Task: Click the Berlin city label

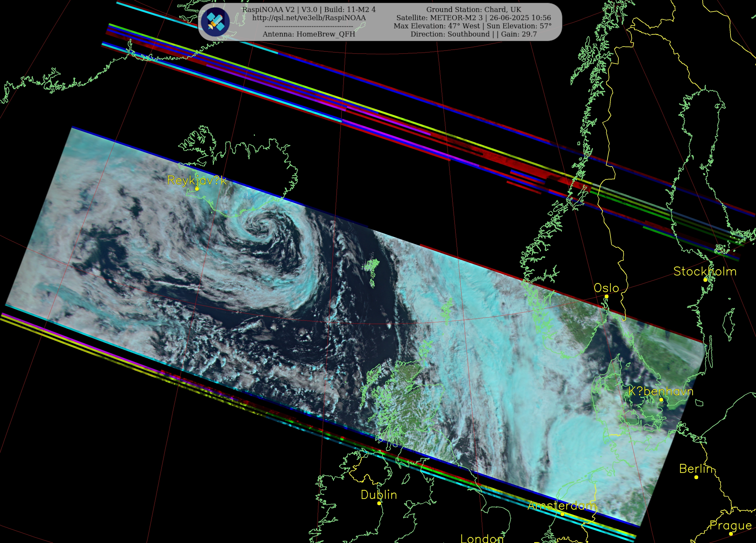Action: 696,469
